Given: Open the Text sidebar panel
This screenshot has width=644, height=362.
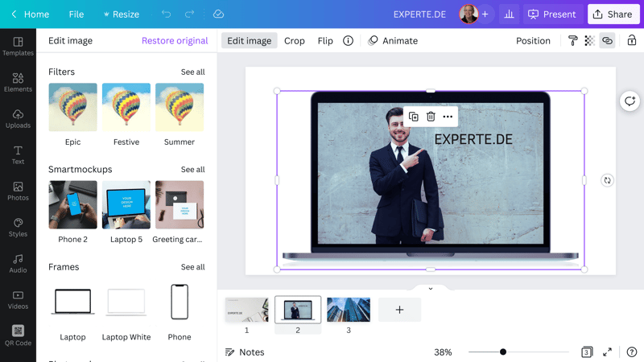Looking at the screenshot, I should (18, 154).
